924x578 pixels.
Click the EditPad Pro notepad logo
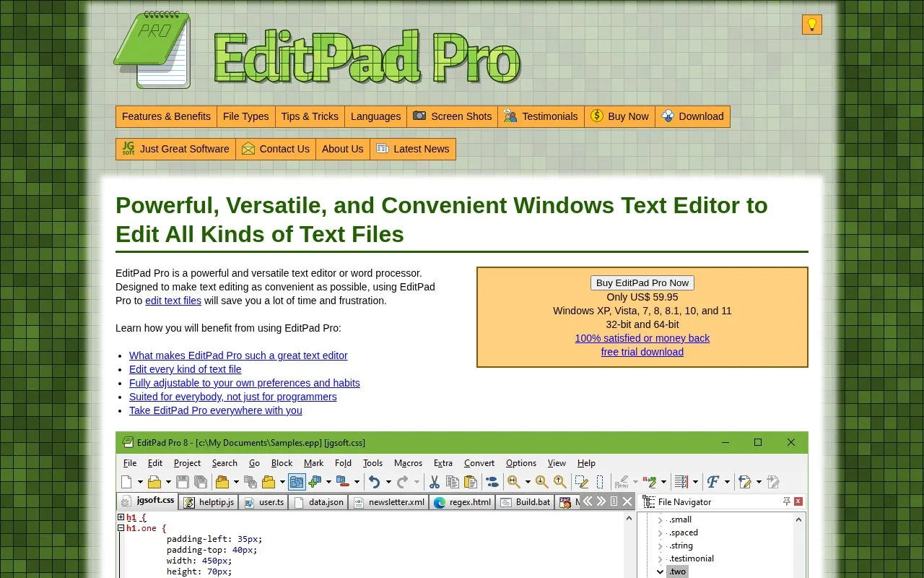[152, 50]
